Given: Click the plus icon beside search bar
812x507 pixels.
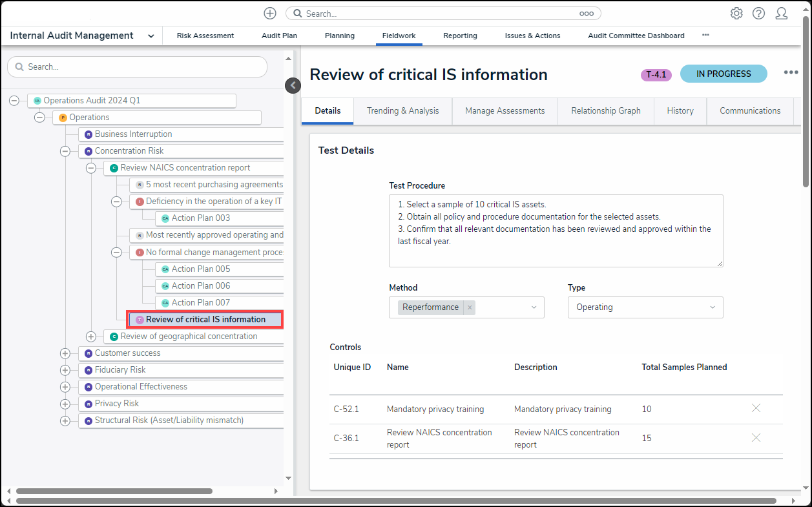Looking at the screenshot, I should (270, 14).
